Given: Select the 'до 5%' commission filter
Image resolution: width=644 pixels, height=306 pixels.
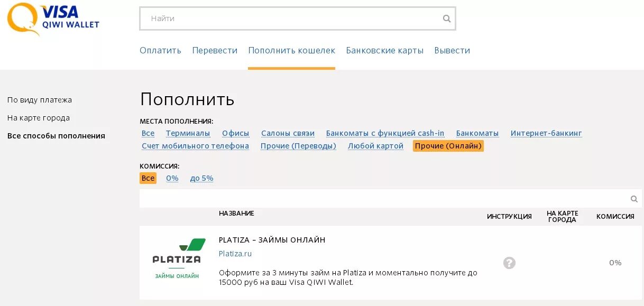Looking at the screenshot, I should click(x=201, y=178).
